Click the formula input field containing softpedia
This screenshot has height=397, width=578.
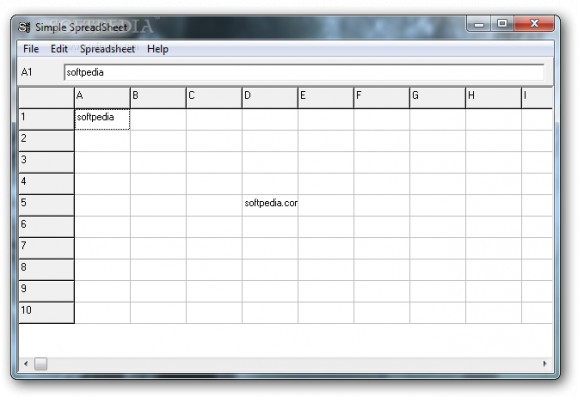coord(304,72)
